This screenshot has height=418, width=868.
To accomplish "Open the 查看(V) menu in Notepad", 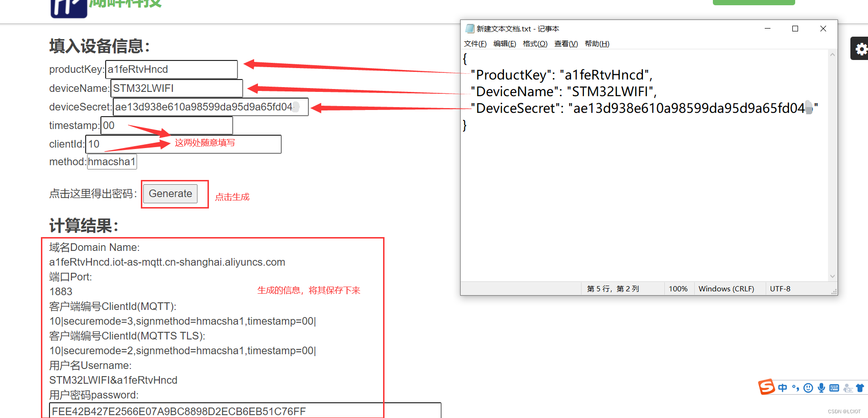I will click(x=566, y=44).
